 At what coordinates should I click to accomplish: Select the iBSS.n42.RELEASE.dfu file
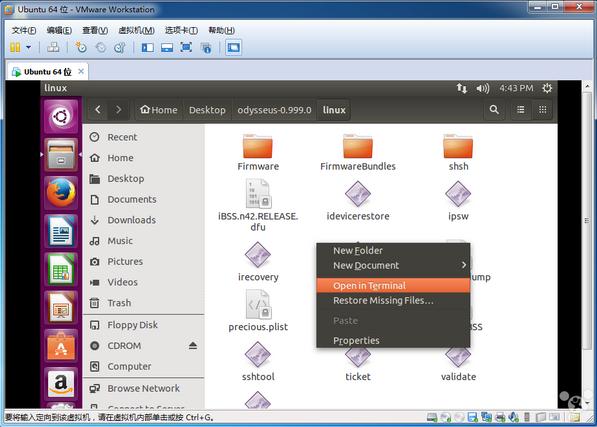pyautogui.click(x=258, y=206)
